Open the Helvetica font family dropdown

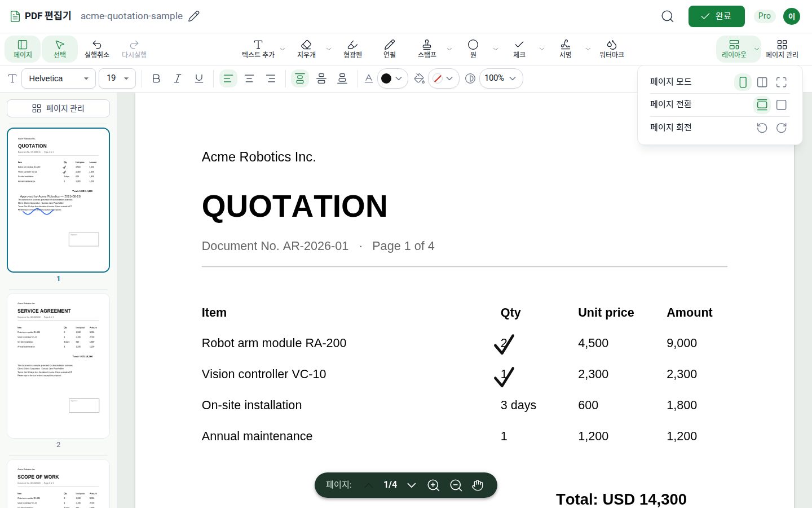pos(59,78)
